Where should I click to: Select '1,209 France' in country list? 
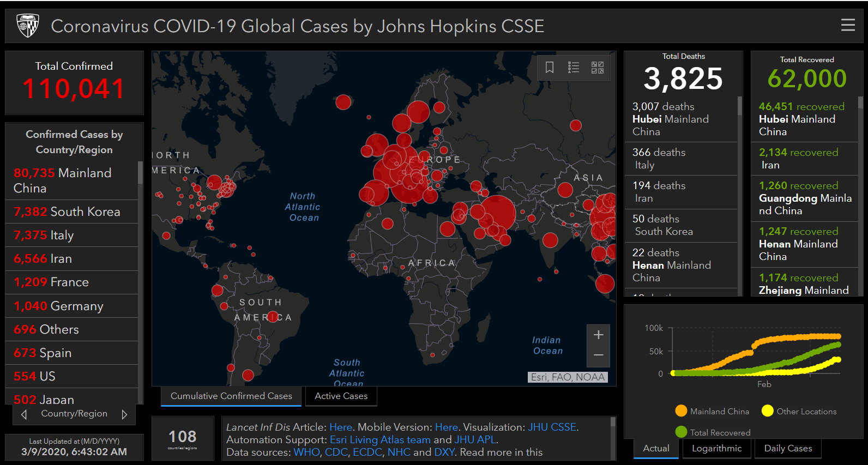(71, 282)
